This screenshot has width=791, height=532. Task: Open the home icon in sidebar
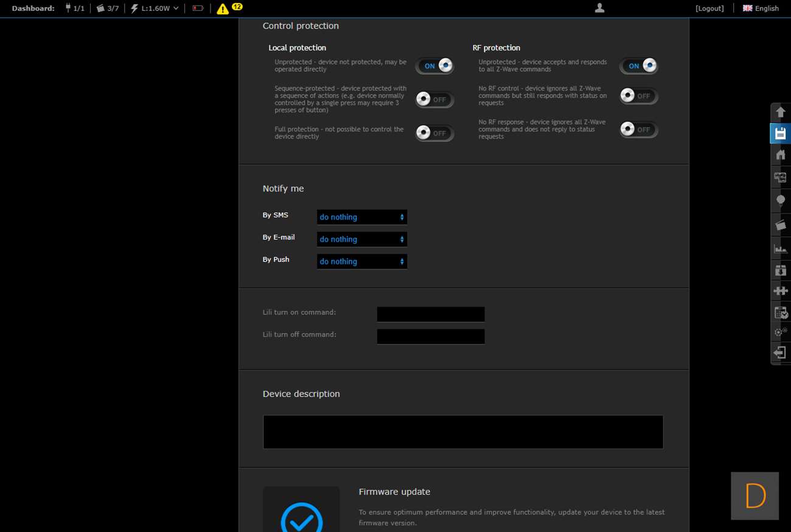click(780, 154)
